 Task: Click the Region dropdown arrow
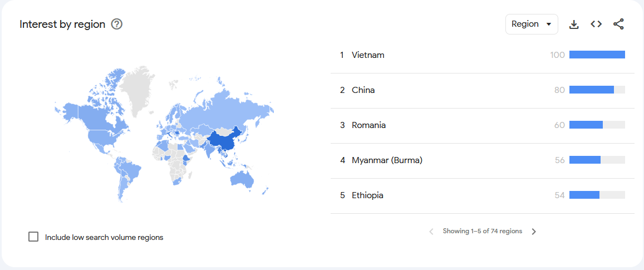tap(549, 24)
